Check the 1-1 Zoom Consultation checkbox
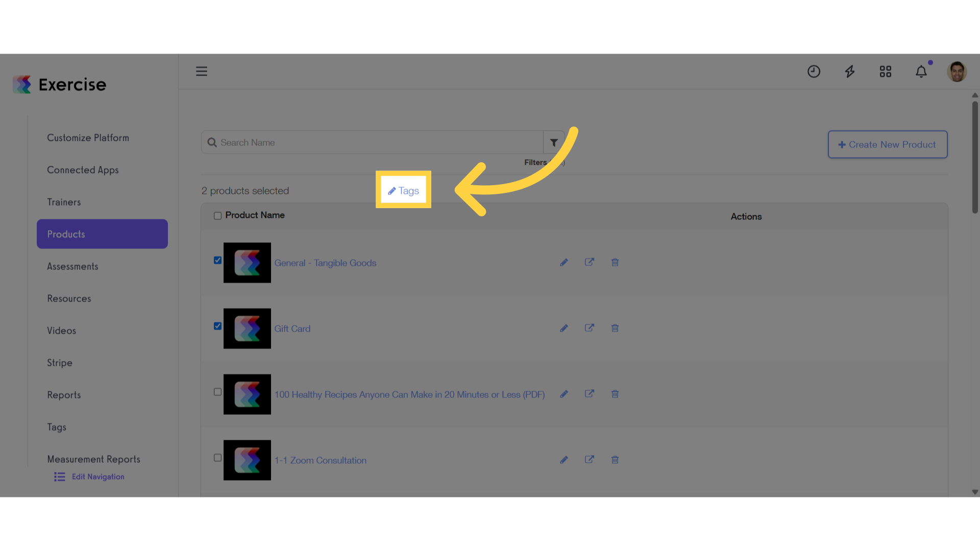The height and width of the screenshot is (551, 980). [x=217, y=458]
